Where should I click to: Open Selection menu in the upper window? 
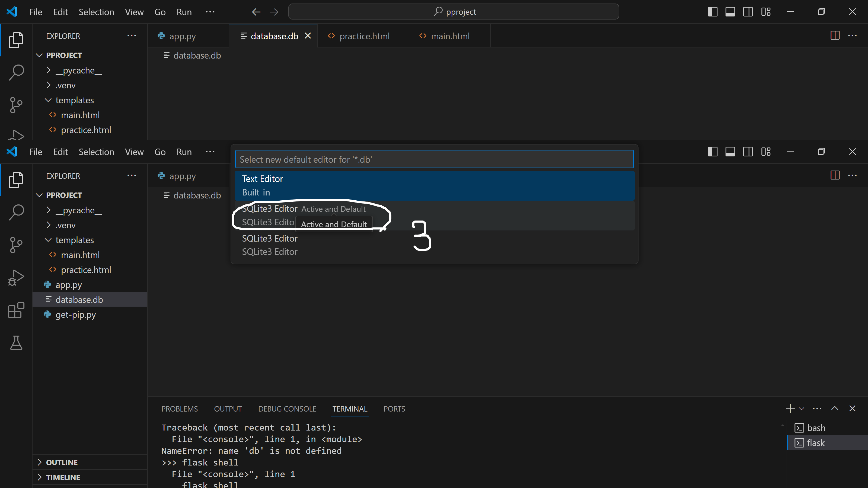click(96, 12)
